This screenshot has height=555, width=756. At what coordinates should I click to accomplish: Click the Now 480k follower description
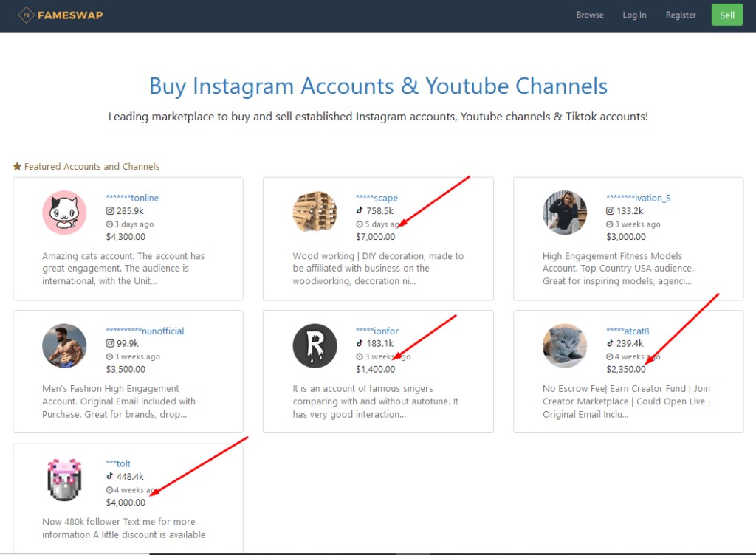coord(123,528)
